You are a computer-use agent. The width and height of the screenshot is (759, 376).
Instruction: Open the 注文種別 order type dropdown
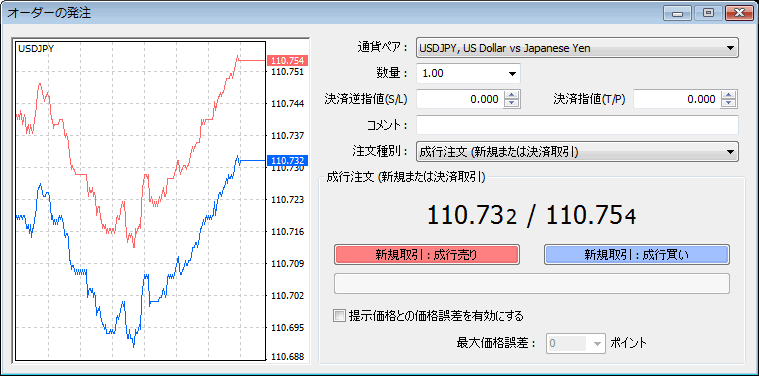point(577,151)
